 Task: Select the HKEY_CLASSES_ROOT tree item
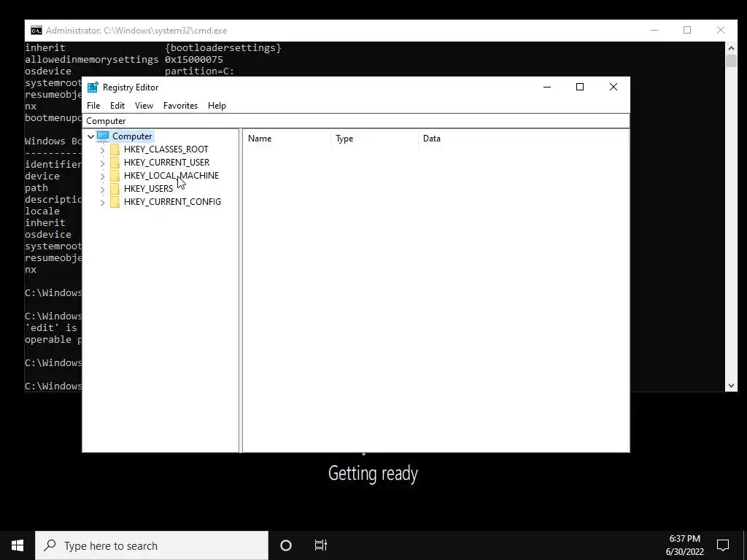(166, 149)
